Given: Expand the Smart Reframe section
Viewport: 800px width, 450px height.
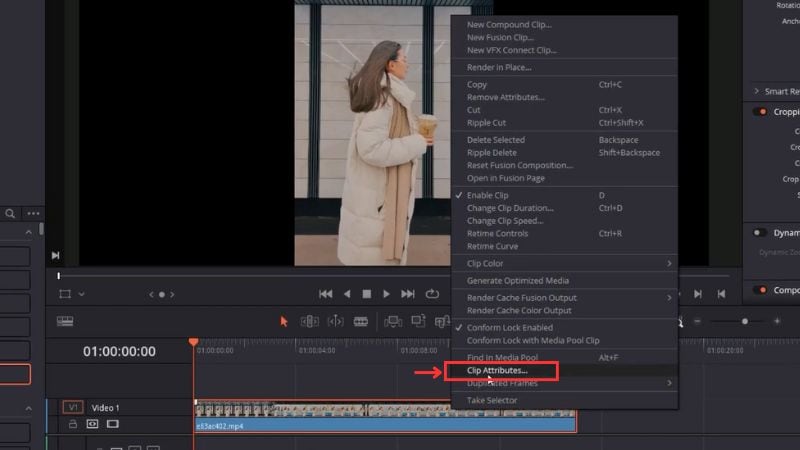Looking at the screenshot, I should click(757, 91).
